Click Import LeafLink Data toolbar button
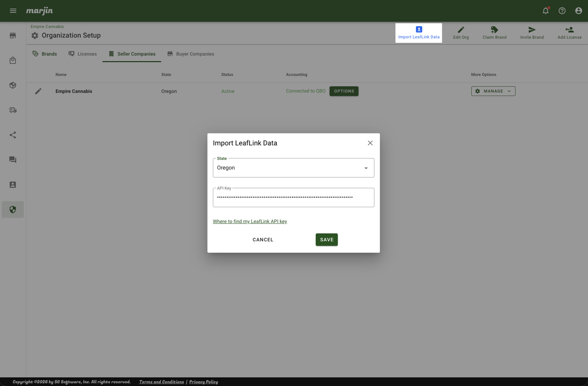Screen dimensions: 588x386 coord(419,33)
